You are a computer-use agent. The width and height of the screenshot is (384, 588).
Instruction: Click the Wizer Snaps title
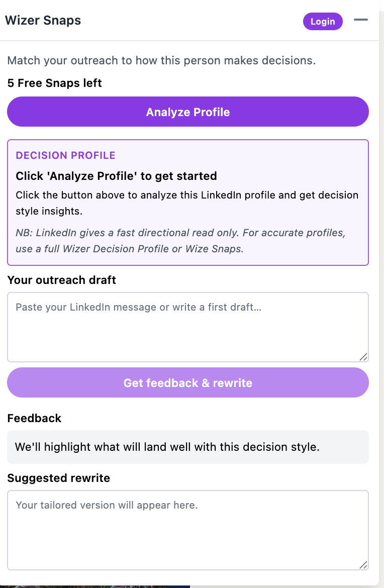tap(43, 21)
